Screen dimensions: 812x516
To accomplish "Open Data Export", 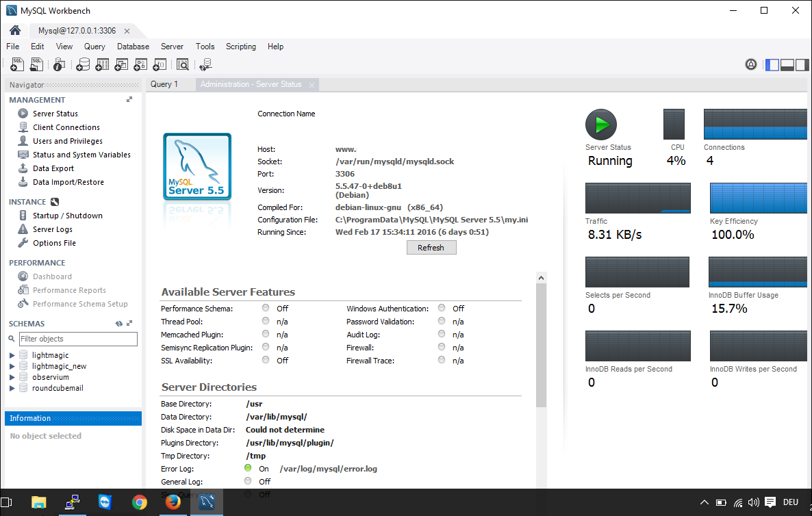I will (x=53, y=168).
